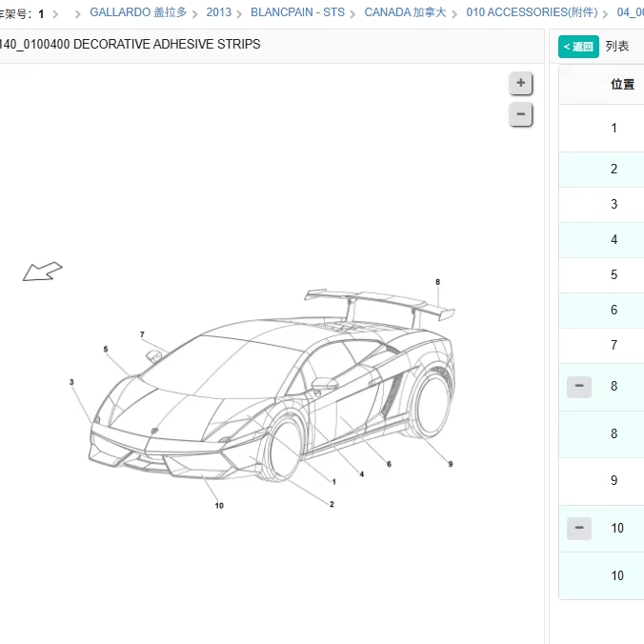Viewport: 644px width, 644px height.
Task: Open the 列表 list tab
Action: click(617, 47)
